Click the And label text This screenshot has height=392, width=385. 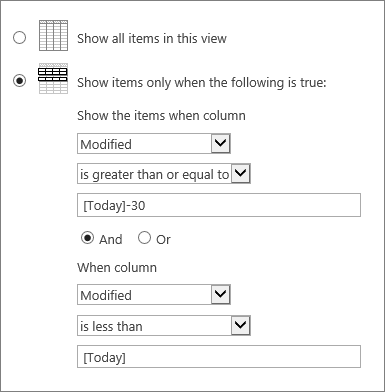[x=111, y=239]
